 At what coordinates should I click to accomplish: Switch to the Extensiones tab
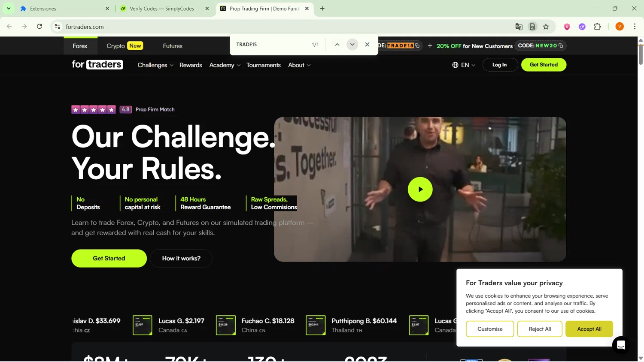pos(64,9)
